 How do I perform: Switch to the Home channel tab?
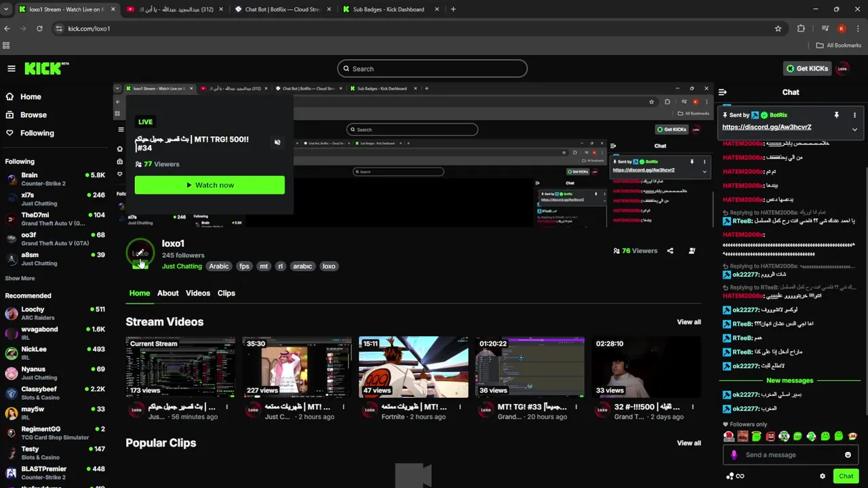point(140,293)
